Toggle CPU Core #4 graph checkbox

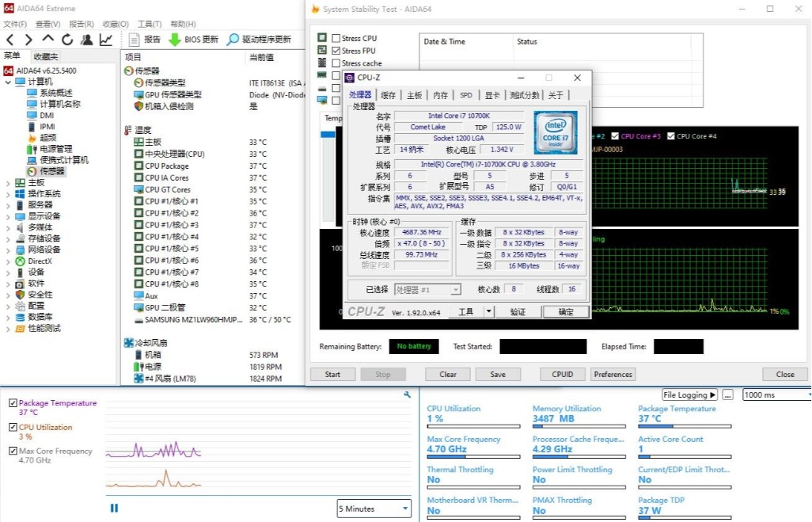pyautogui.click(x=670, y=135)
